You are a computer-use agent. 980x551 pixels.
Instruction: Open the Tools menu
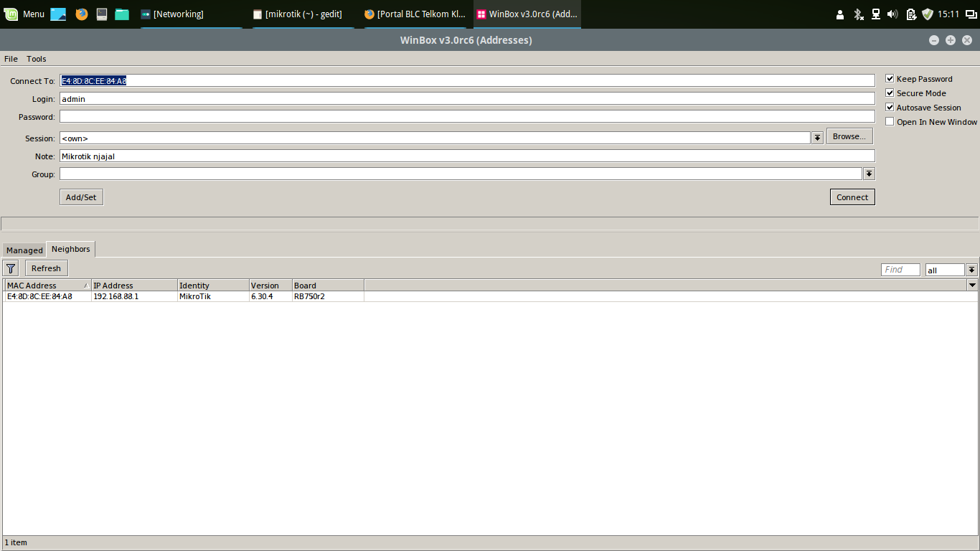click(x=37, y=59)
